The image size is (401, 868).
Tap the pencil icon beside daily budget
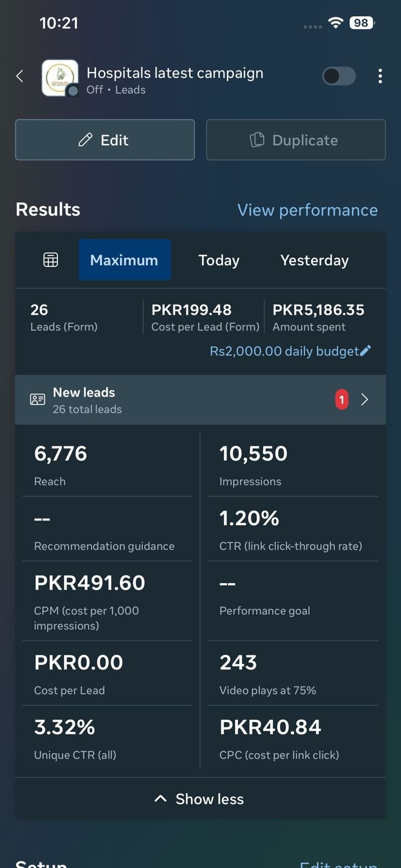pos(366,351)
